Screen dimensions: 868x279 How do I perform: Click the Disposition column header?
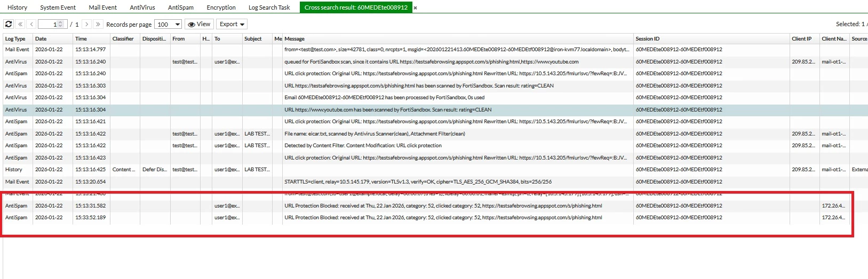click(x=155, y=39)
